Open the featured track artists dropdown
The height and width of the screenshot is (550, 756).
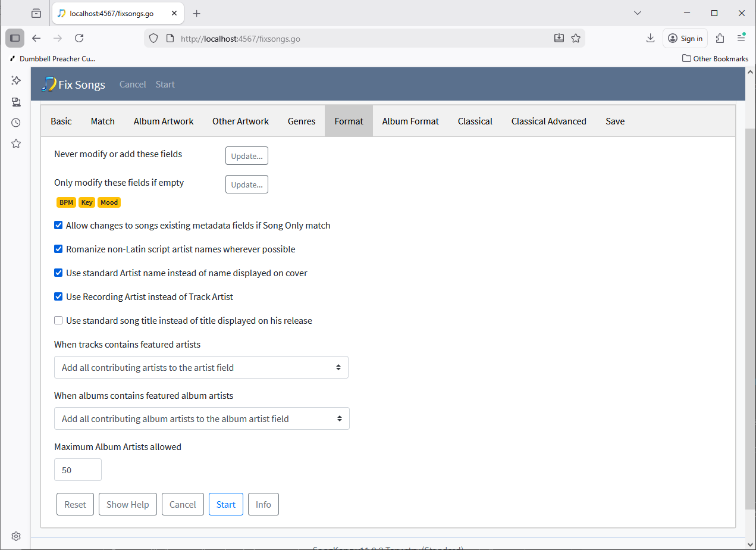(201, 368)
